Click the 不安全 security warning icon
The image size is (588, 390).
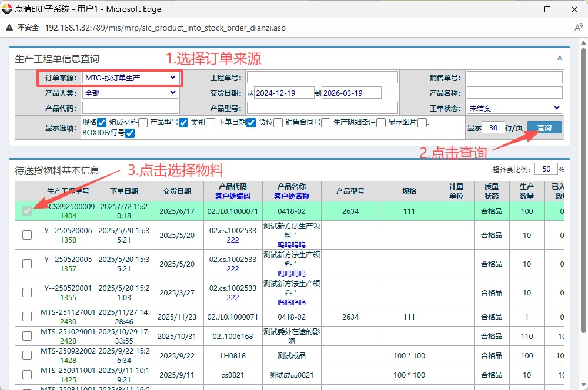11,28
